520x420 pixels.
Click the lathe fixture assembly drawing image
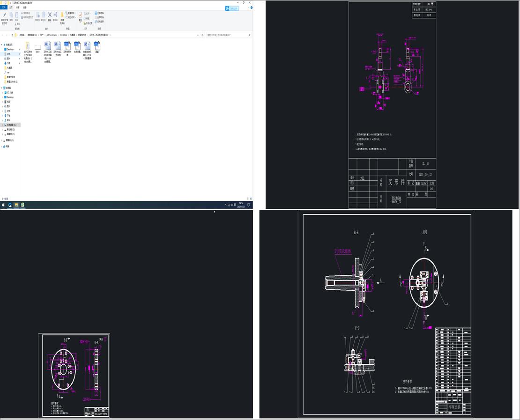pos(386,314)
